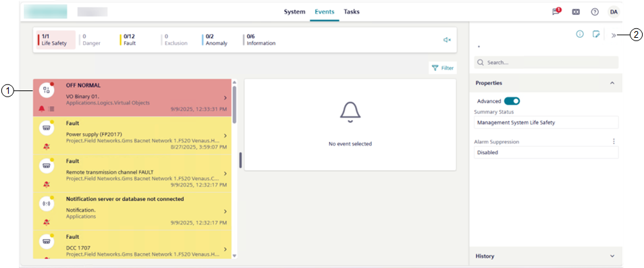Click the 'OFF NORMAL' event title
The image size is (644, 268).
tap(84, 85)
